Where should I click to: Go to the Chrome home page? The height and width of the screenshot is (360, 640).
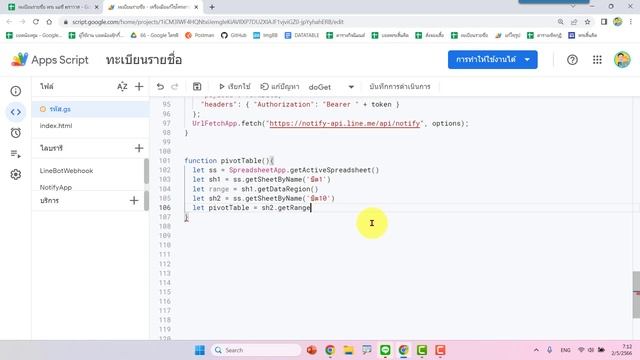[49, 22]
